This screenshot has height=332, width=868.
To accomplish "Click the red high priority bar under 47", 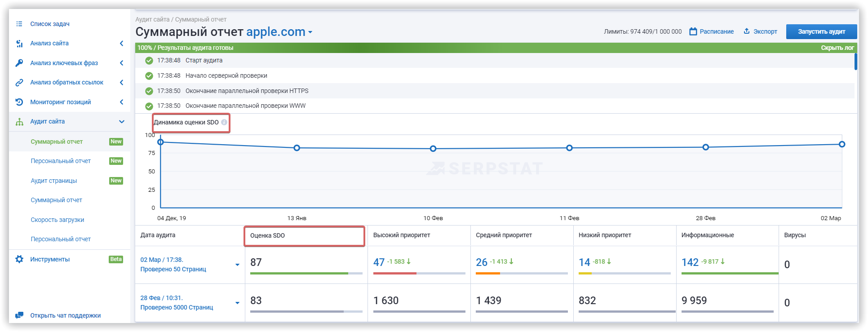I will (395, 273).
